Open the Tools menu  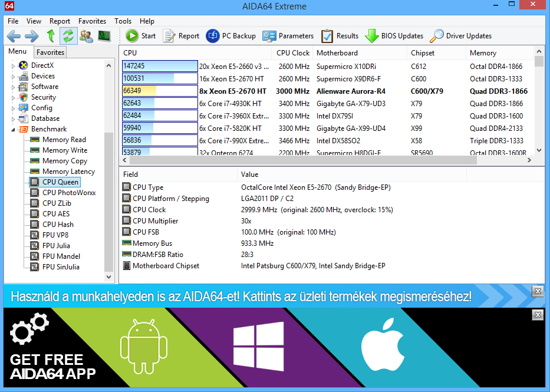pos(123,21)
